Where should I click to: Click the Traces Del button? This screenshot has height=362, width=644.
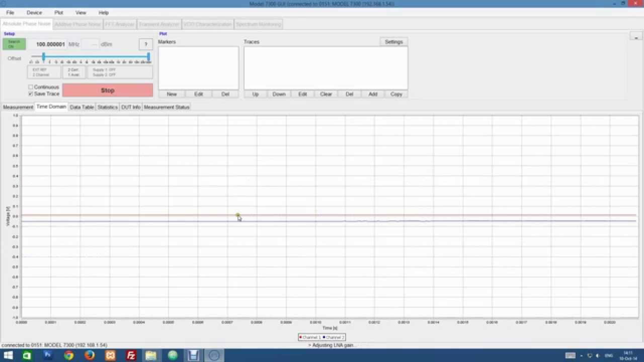pyautogui.click(x=349, y=94)
